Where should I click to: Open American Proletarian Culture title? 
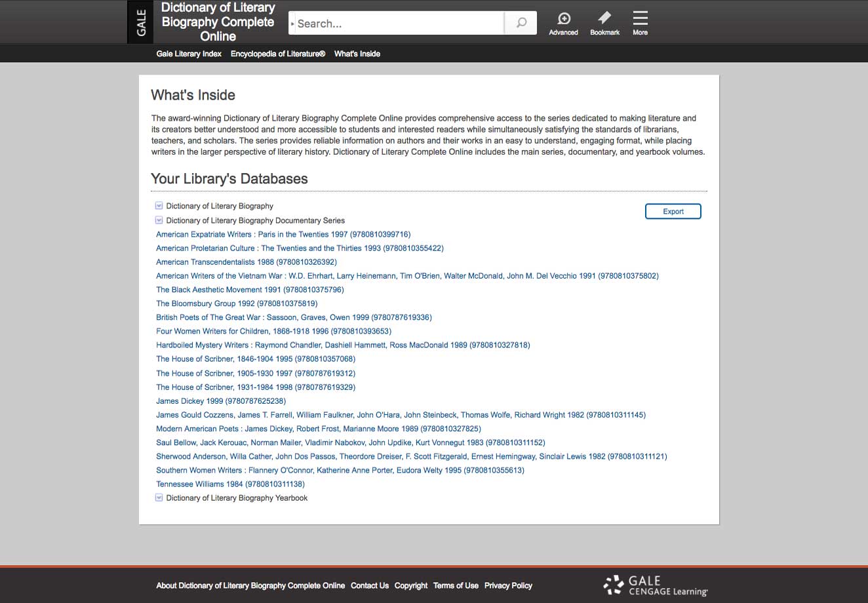[300, 248]
